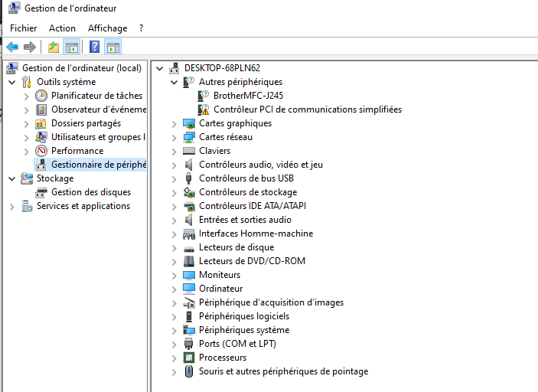
Task: Click the Ports (COM et LPT) connector icon
Action: coord(188,344)
